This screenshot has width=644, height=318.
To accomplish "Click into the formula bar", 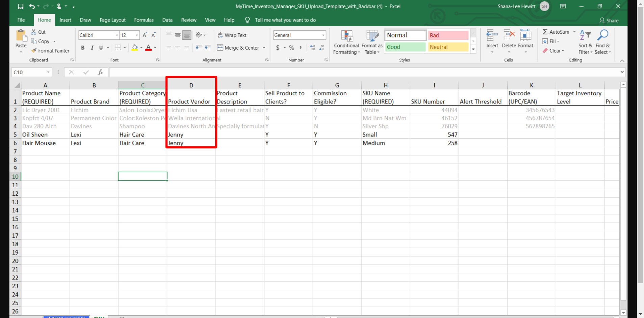I will pos(364,72).
